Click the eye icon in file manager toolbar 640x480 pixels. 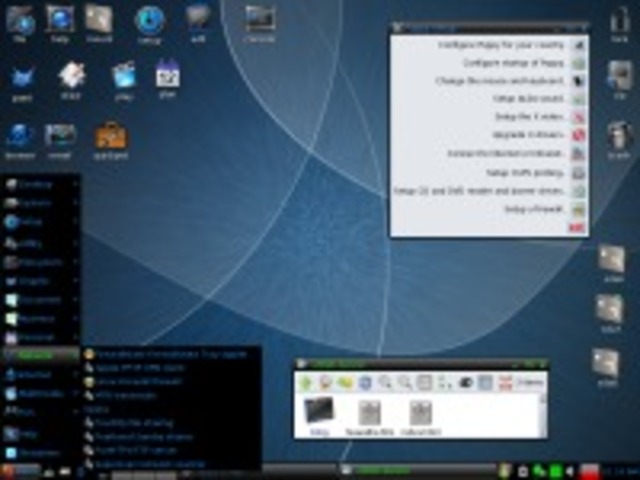tap(466, 383)
